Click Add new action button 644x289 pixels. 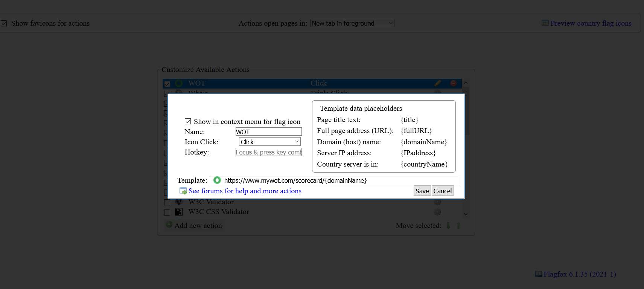[194, 225]
